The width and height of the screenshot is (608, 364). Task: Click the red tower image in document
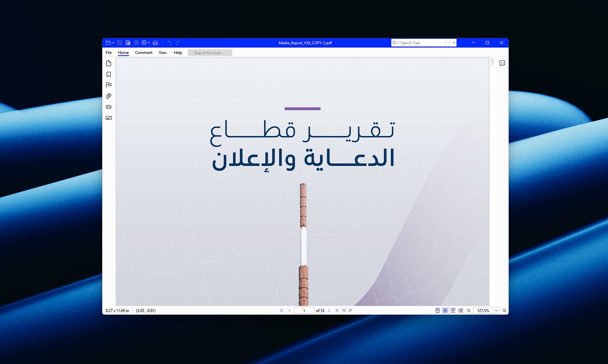pos(304,245)
